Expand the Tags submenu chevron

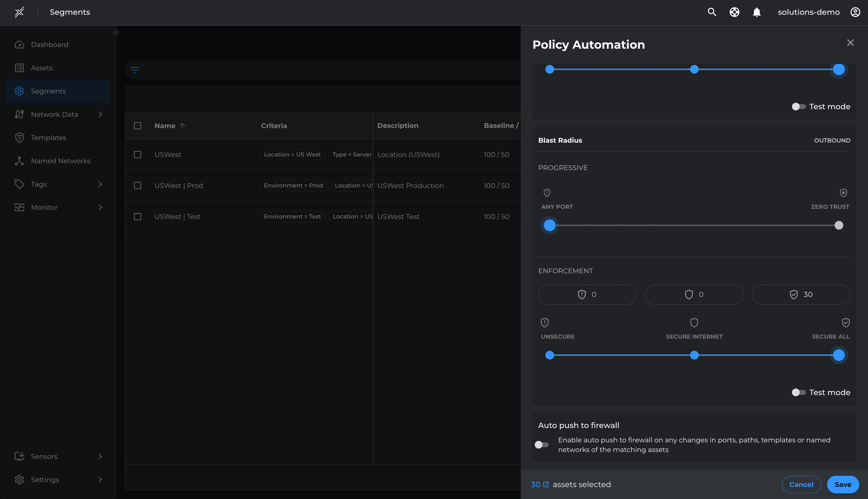tap(100, 184)
